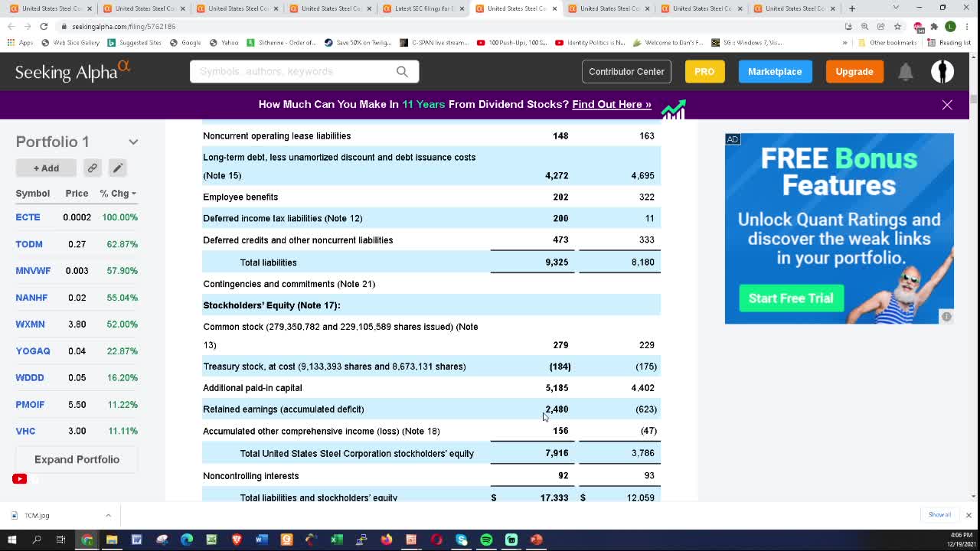
Task: Open the YouTube 100 Push-Ups bookmark
Action: click(511, 43)
